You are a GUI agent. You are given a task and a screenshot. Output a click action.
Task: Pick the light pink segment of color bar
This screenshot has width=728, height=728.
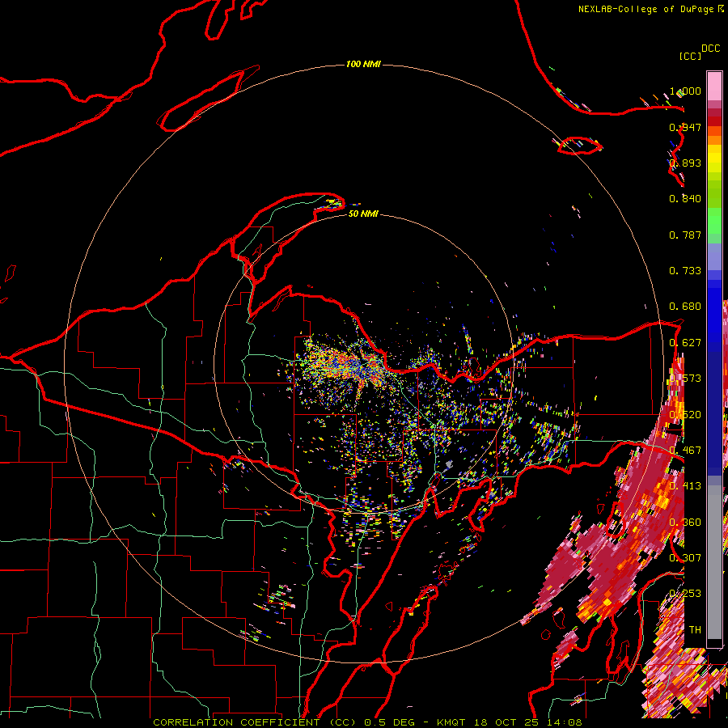coord(714,86)
